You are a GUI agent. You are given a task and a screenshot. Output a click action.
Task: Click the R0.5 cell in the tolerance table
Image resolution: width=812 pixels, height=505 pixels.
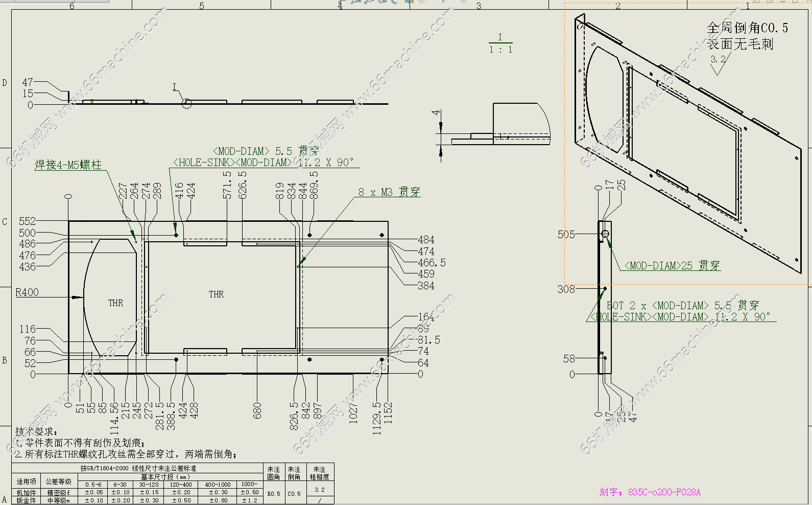tap(274, 494)
